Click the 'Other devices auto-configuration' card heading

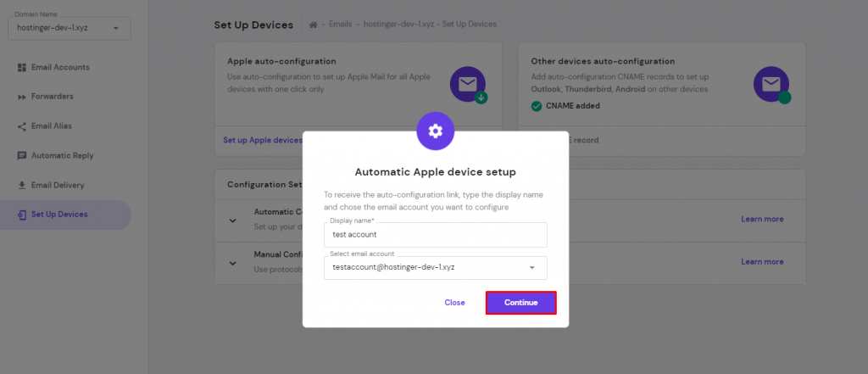(603, 61)
